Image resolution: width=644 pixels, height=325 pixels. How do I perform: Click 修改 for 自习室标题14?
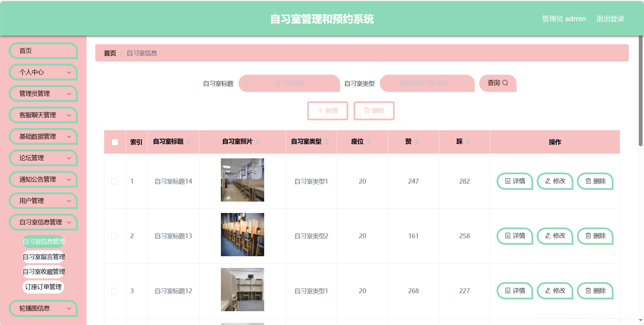tap(555, 181)
